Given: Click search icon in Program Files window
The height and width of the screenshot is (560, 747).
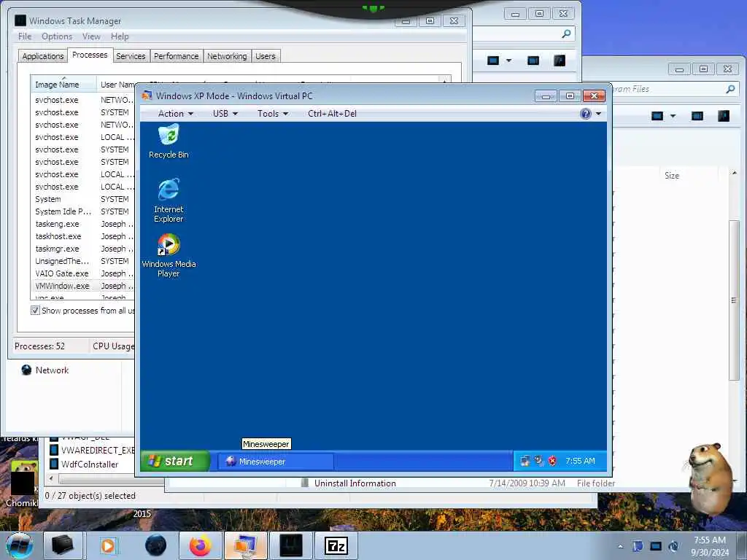Looking at the screenshot, I should (x=729, y=89).
